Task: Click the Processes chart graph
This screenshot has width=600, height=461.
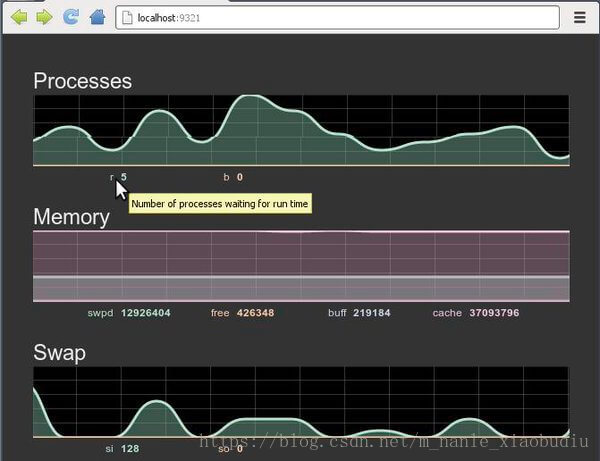Action: [301, 130]
